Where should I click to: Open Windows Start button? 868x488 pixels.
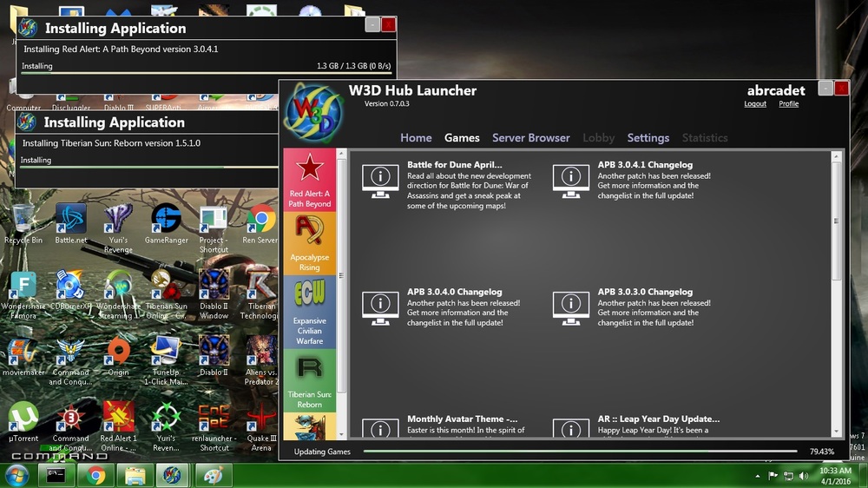(x=16, y=476)
